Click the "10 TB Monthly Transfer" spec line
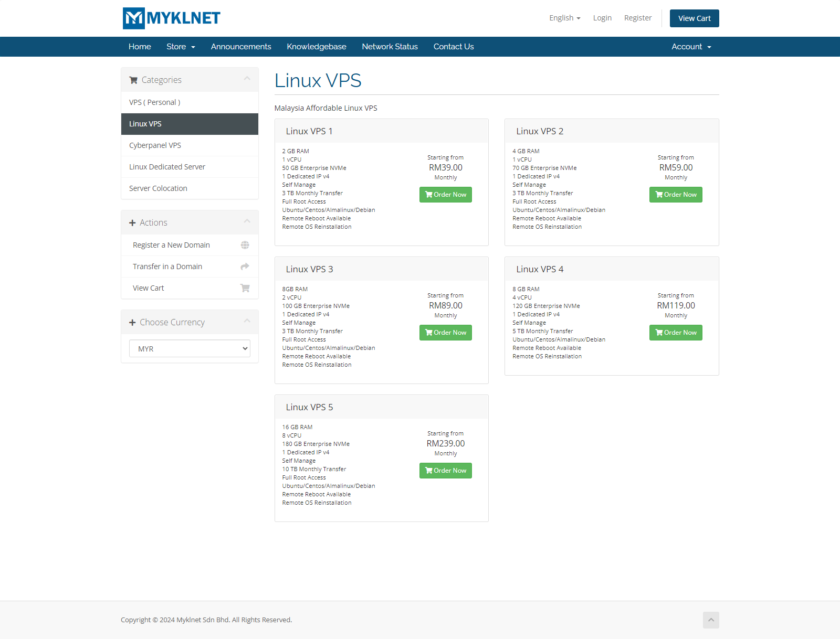840x639 pixels. click(314, 469)
